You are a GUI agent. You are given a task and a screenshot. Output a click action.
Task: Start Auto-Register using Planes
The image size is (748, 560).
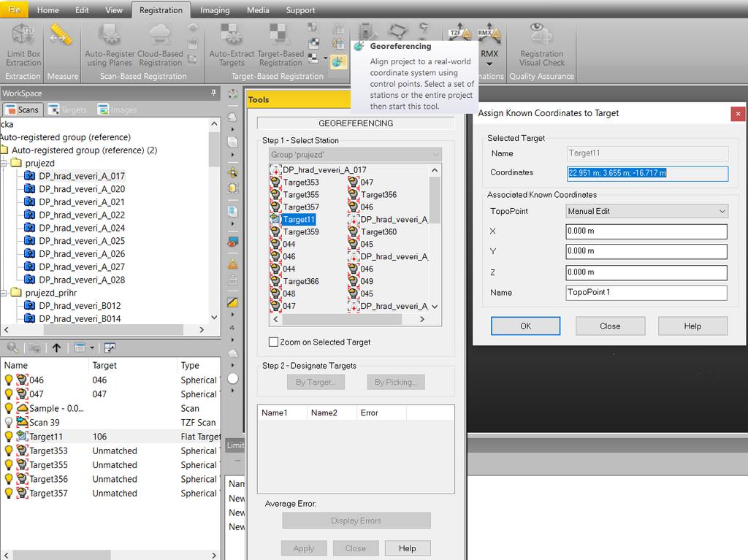pyautogui.click(x=110, y=45)
